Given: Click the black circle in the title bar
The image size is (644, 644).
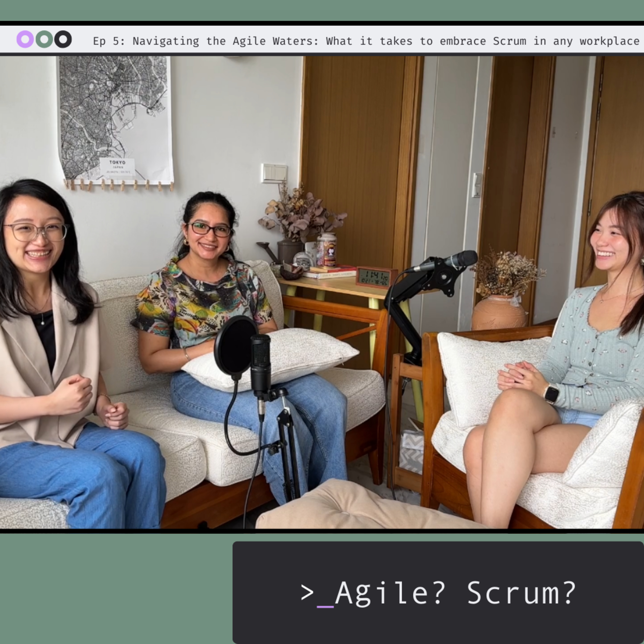Looking at the screenshot, I should (63, 39).
